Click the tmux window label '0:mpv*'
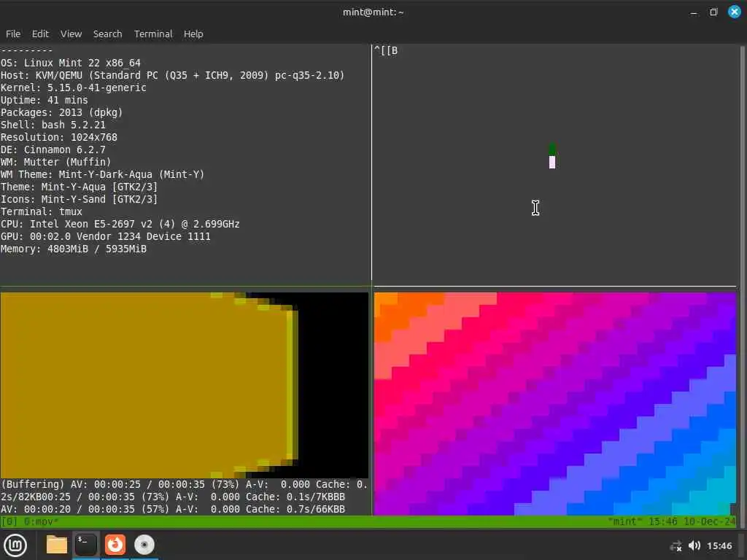 pyautogui.click(x=42, y=522)
